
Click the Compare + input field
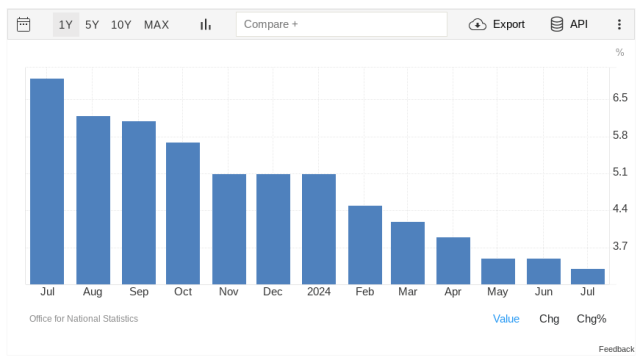point(342,24)
